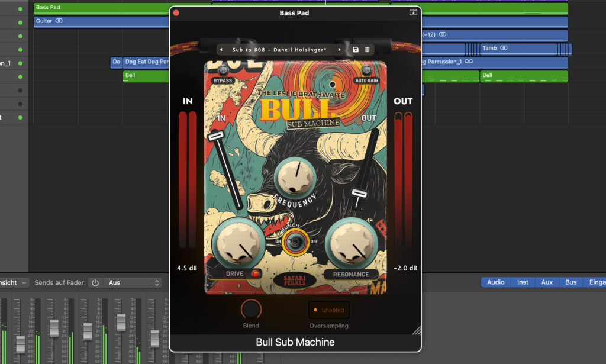The width and height of the screenshot is (606, 364).
Task: Click the OUT gain slider handle on the pedal
Action: pos(359,193)
